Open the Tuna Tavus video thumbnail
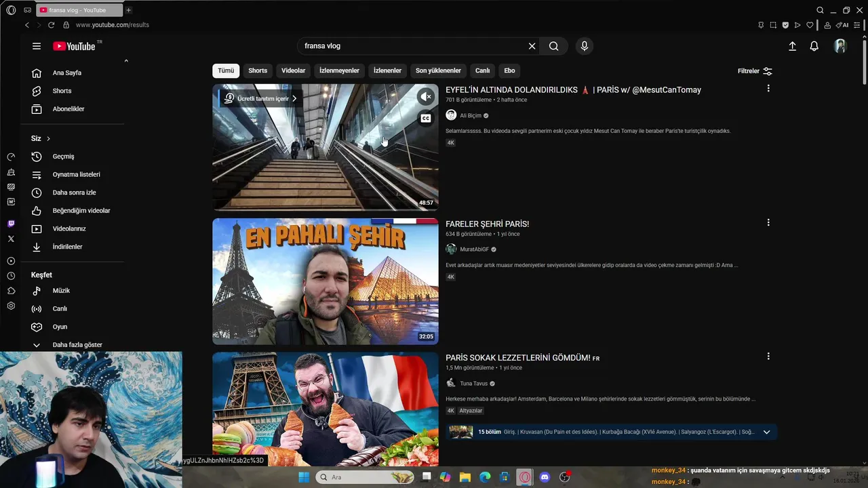This screenshot has width=868, height=488. [325, 409]
